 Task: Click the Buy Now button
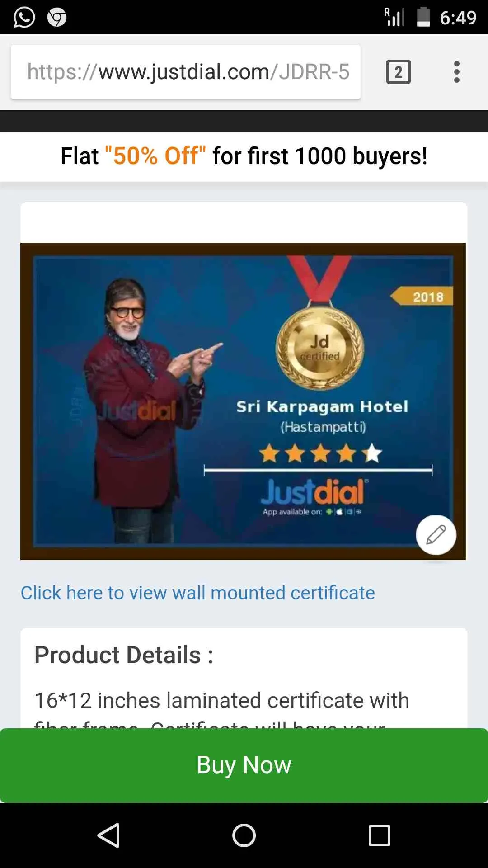[x=244, y=765]
